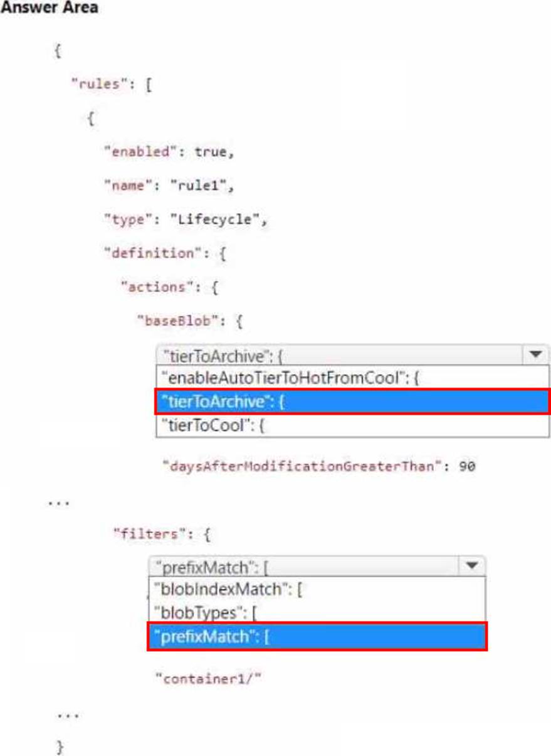
Task: Open the tierToArchive dropdown arrow
Action: point(535,355)
